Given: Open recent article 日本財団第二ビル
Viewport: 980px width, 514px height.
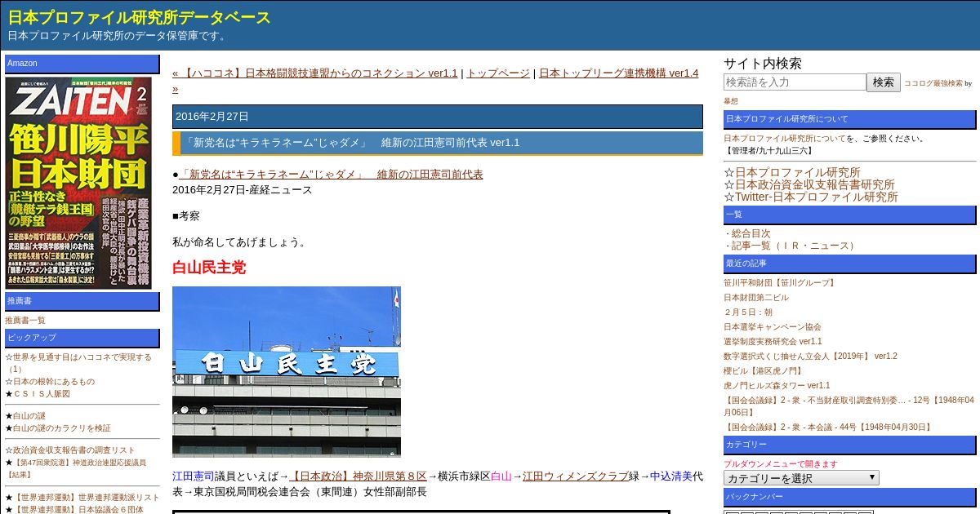Looking at the screenshot, I should [x=756, y=298].
